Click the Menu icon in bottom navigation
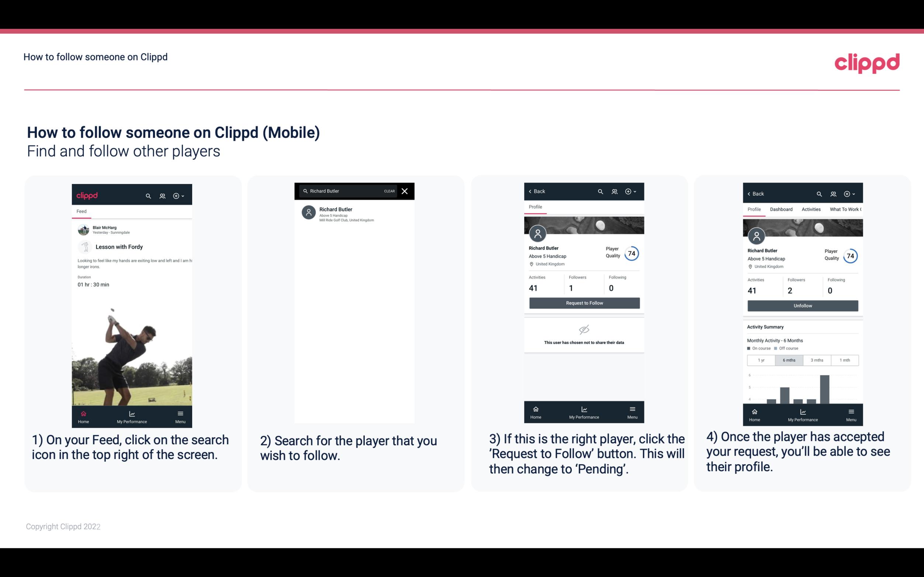Viewport: 924px width, 577px height. pos(180,413)
